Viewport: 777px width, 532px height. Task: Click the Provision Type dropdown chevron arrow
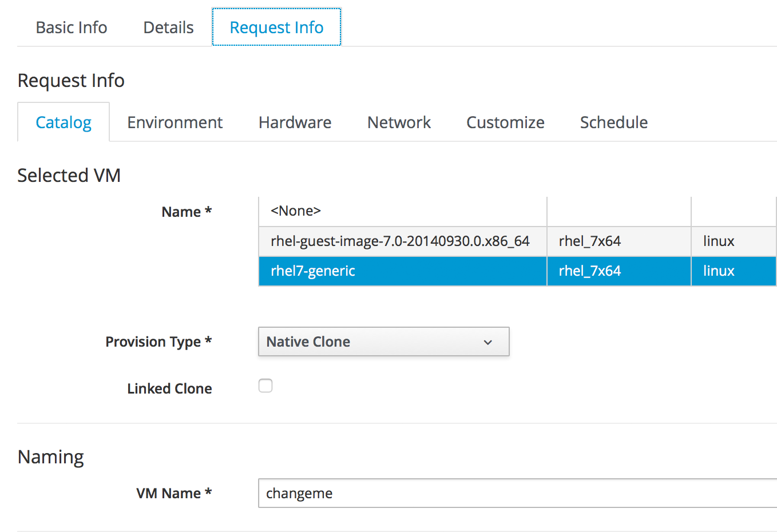tap(488, 342)
